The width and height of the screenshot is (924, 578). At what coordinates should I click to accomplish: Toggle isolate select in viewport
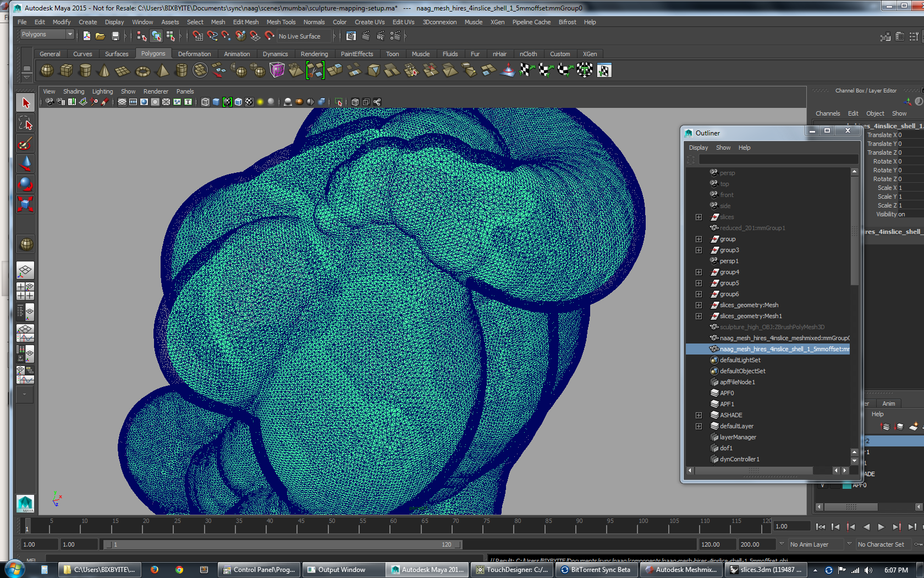(338, 102)
